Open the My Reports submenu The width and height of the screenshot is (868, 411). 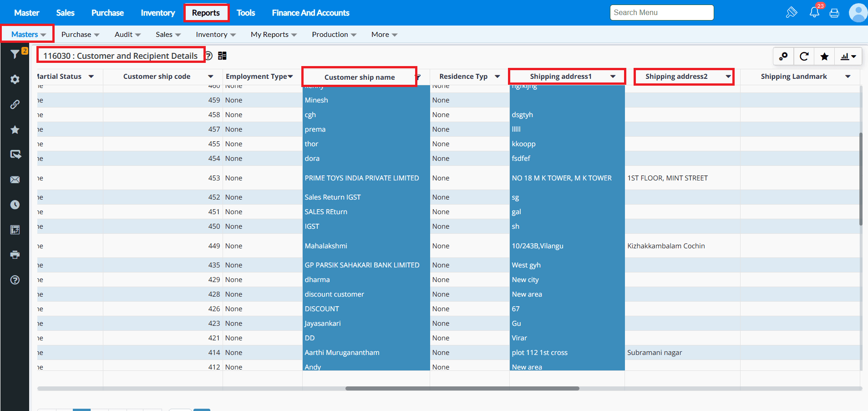(x=273, y=35)
